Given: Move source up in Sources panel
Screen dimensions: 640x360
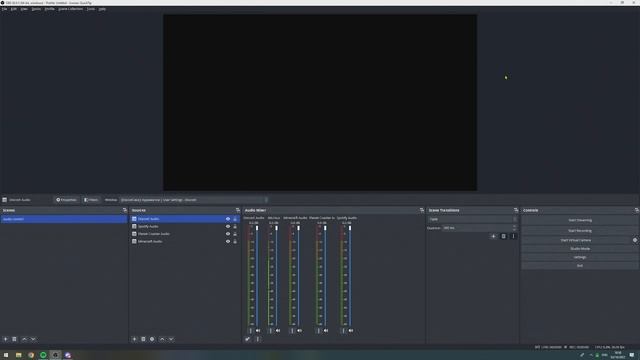Looking at the screenshot, I should 162,339.
